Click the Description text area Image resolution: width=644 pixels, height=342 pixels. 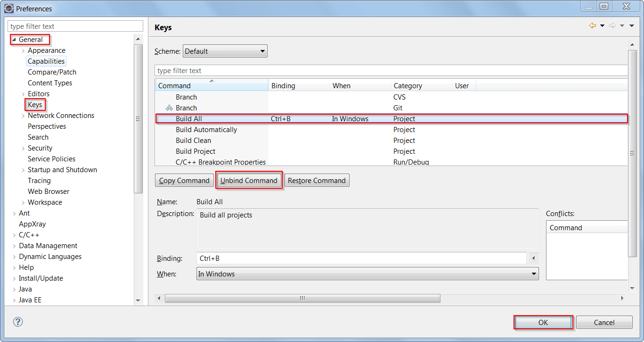pos(367,228)
